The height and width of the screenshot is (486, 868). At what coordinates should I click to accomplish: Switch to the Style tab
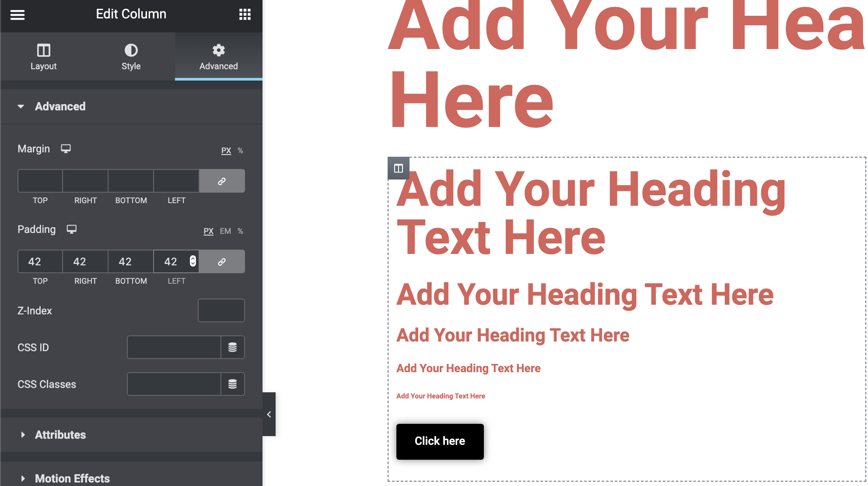[131, 56]
